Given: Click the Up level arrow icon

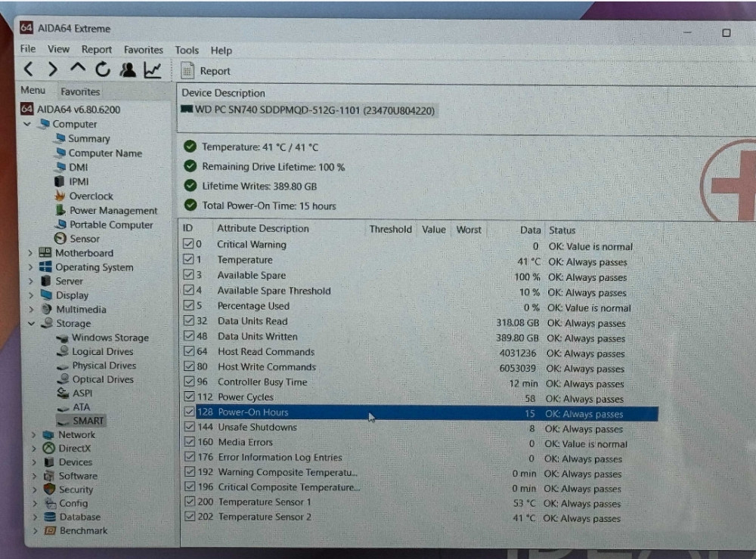Looking at the screenshot, I should 77,69.
